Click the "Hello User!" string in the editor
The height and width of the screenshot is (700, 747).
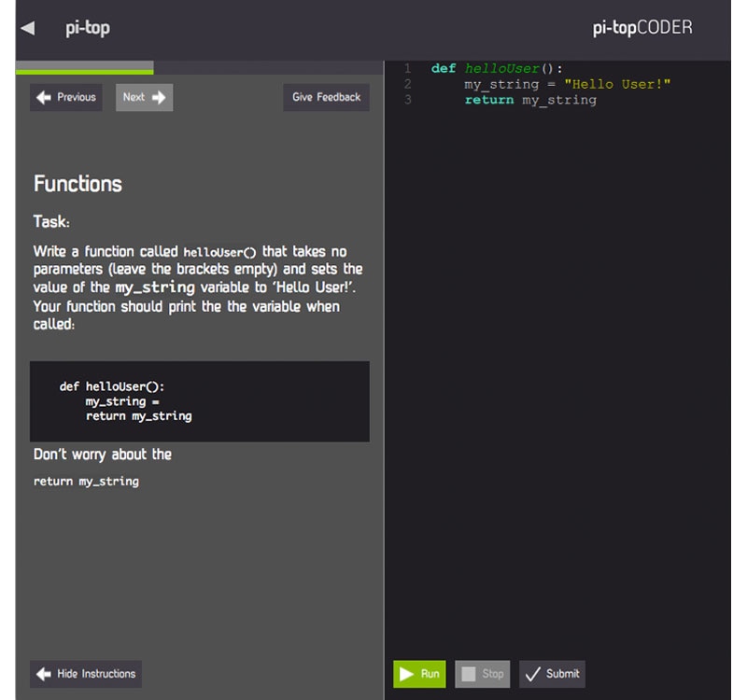point(617,85)
